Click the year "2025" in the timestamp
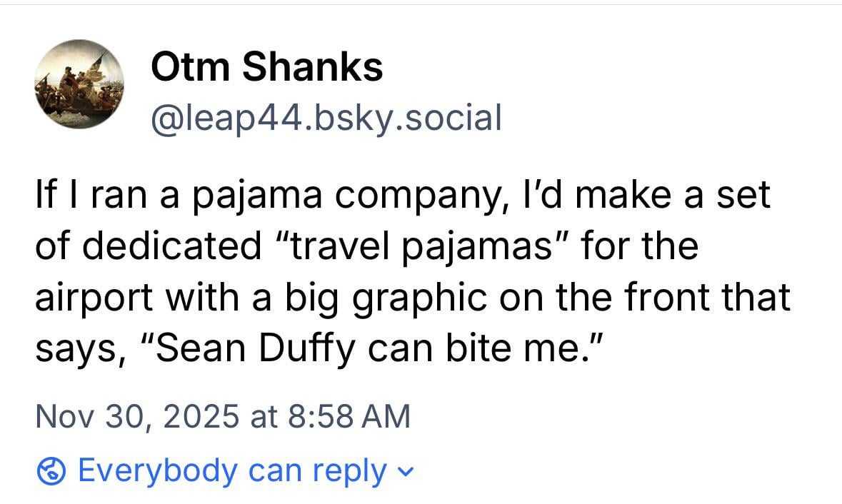This screenshot has height=504, width=842. coord(201,416)
